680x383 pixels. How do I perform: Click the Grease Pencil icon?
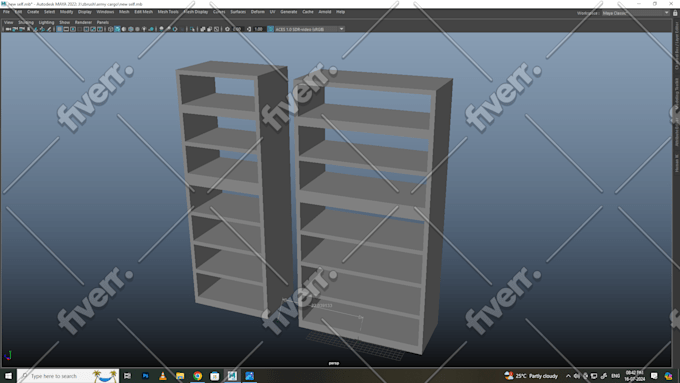point(49,29)
